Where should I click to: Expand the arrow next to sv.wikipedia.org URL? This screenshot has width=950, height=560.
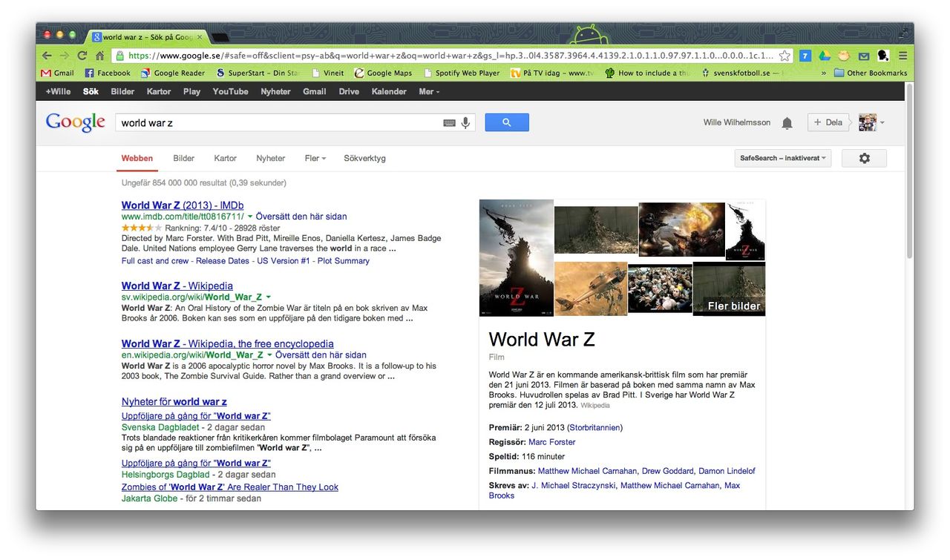[269, 297]
